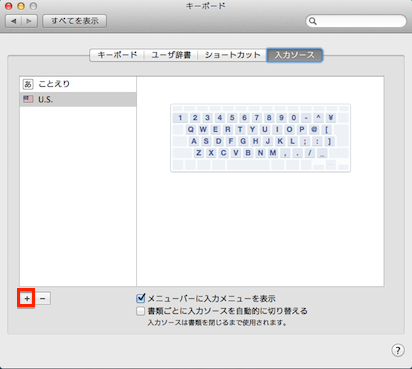This screenshot has width=412, height=369.
Task: Select U.S. in the input source list
Action: [x=78, y=99]
